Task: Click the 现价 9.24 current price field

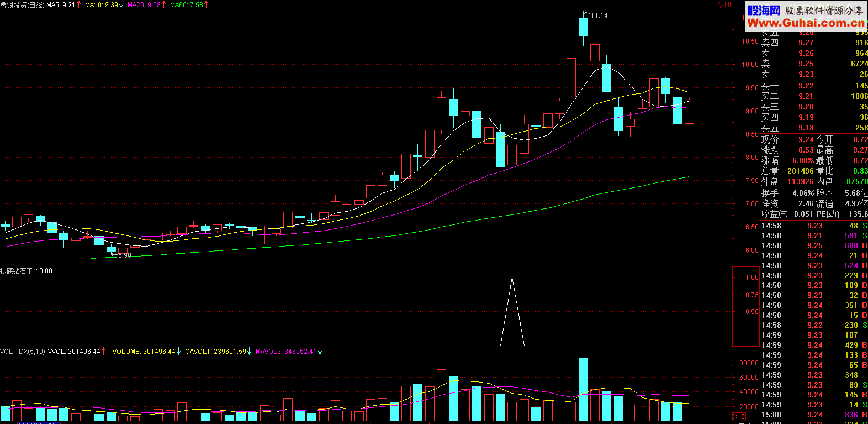Action: click(787, 139)
